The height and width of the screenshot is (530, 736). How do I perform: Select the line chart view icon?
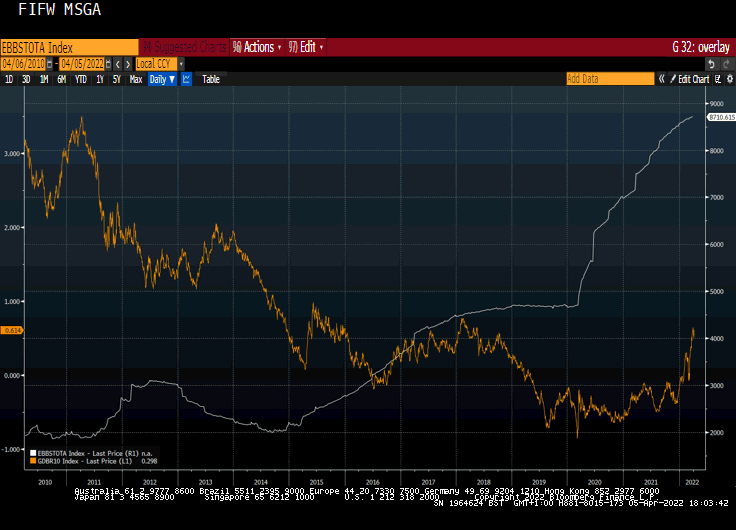(x=186, y=79)
